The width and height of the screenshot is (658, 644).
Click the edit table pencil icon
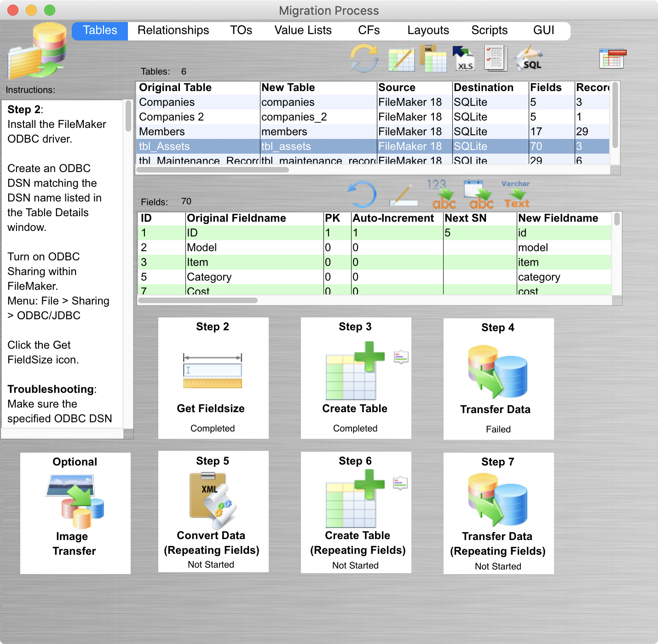(401, 60)
